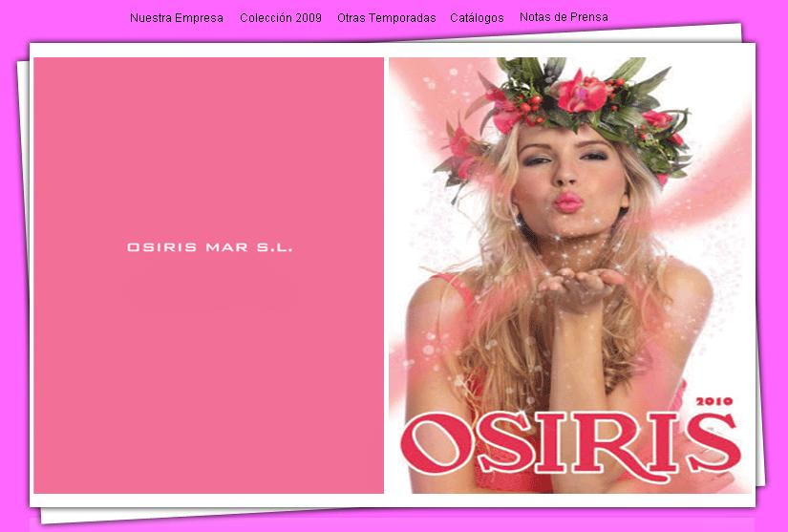Click the 2010 year label above logo

[714, 401]
